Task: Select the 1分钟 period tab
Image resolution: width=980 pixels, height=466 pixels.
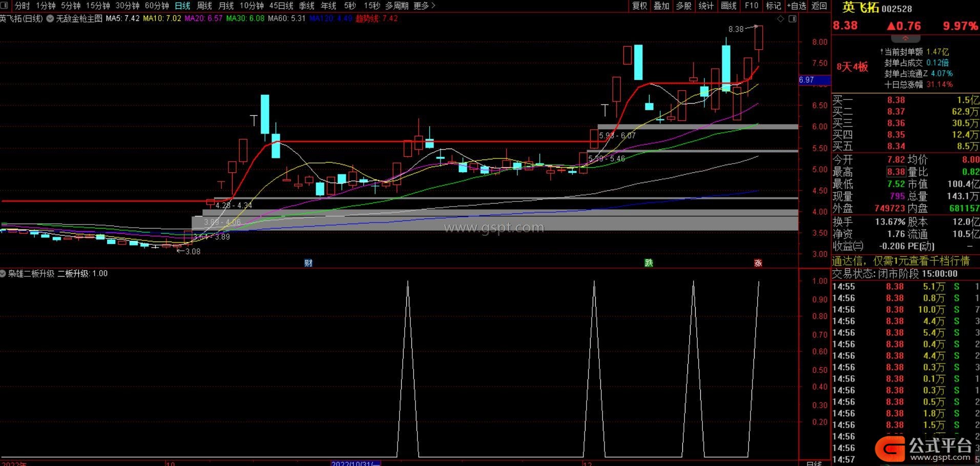Action: 46,6
